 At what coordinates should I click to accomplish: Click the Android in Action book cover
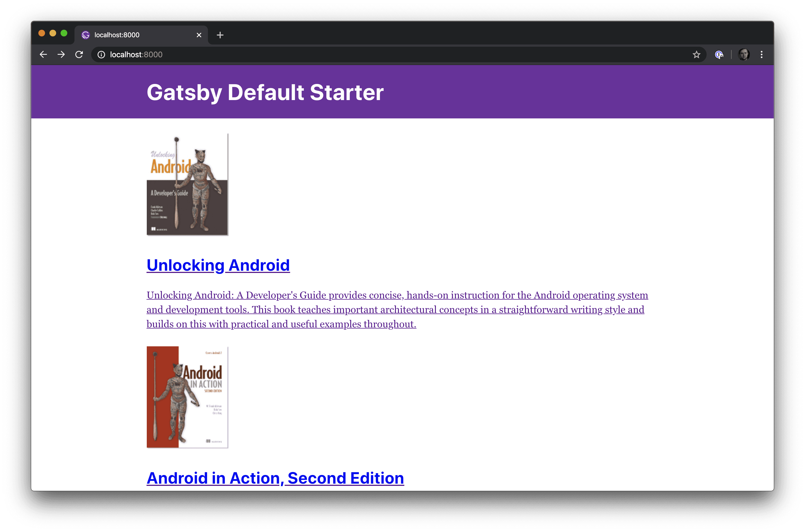(x=187, y=397)
